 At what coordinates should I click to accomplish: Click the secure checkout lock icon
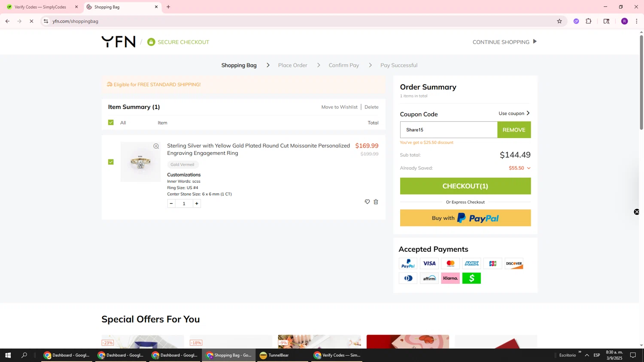[151, 42]
